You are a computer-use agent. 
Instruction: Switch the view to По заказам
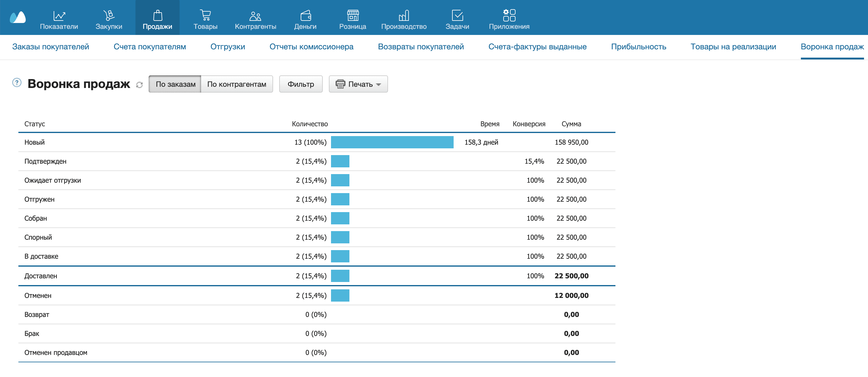[x=175, y=84]
